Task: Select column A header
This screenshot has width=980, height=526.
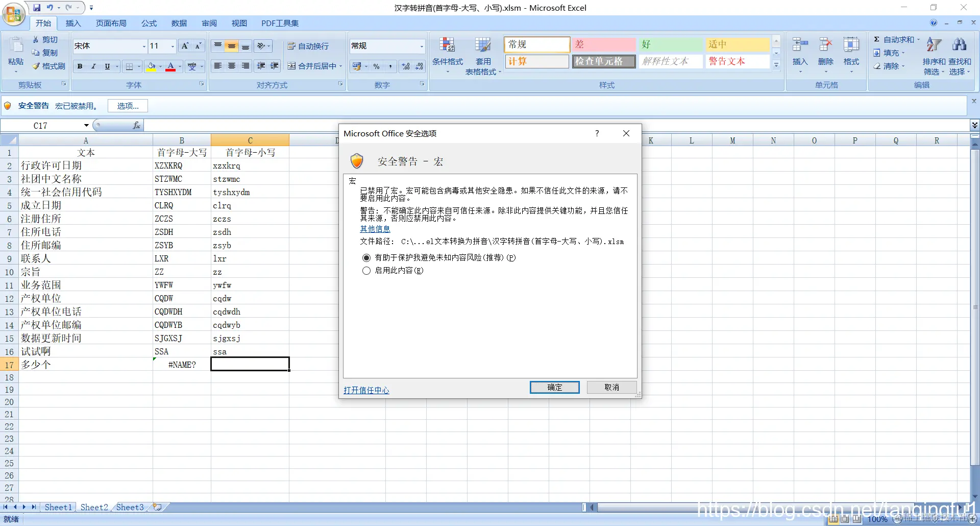Action: (86, 140)
